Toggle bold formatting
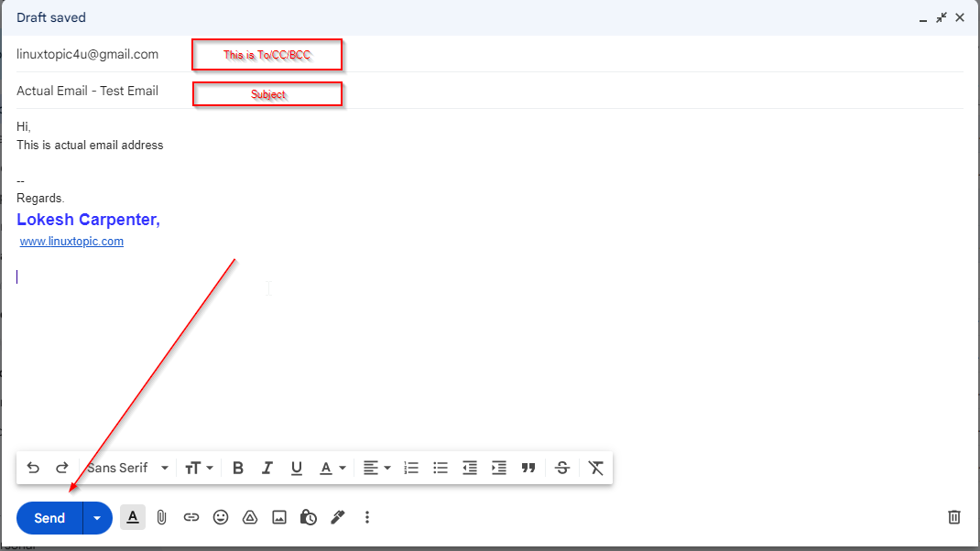 238,468
